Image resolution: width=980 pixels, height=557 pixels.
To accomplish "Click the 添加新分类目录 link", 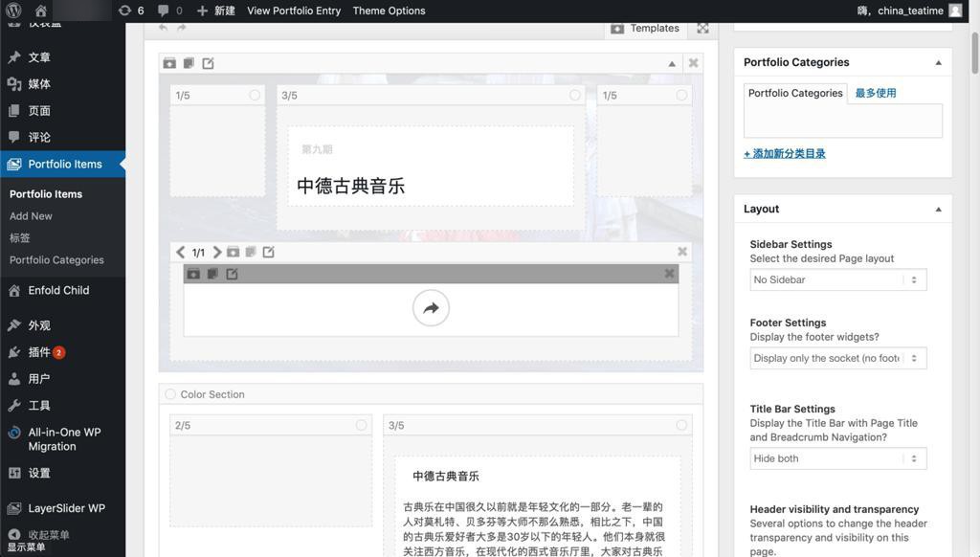I will click(785, 154).
